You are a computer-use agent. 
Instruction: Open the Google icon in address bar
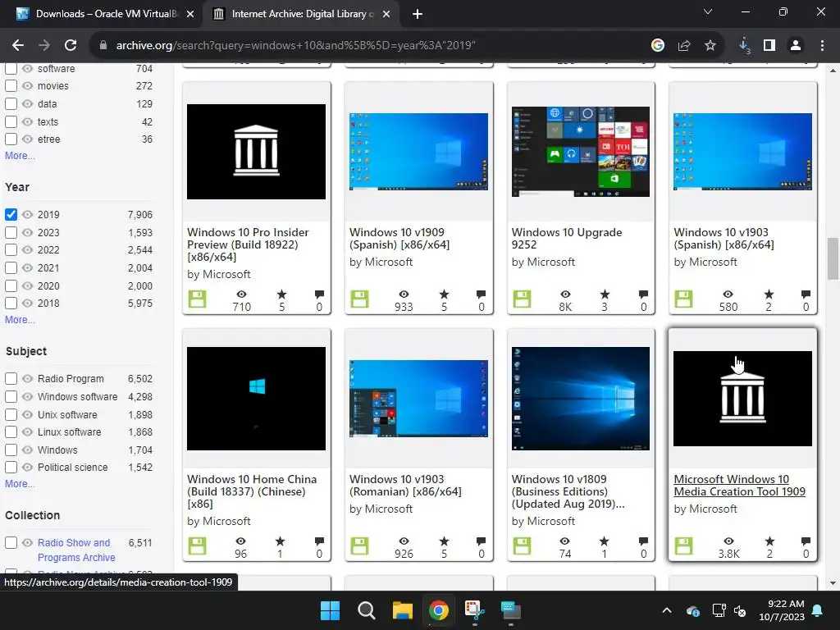(x=657, y=46)
